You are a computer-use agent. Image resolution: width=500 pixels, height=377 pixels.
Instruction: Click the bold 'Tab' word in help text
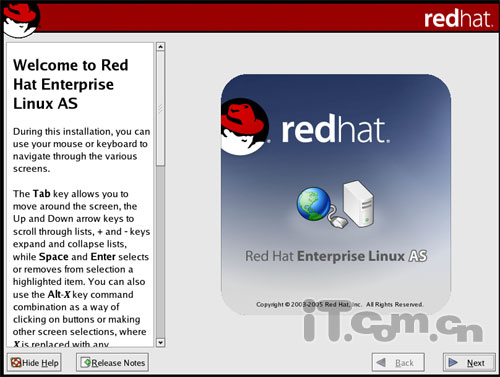[42, 194]
